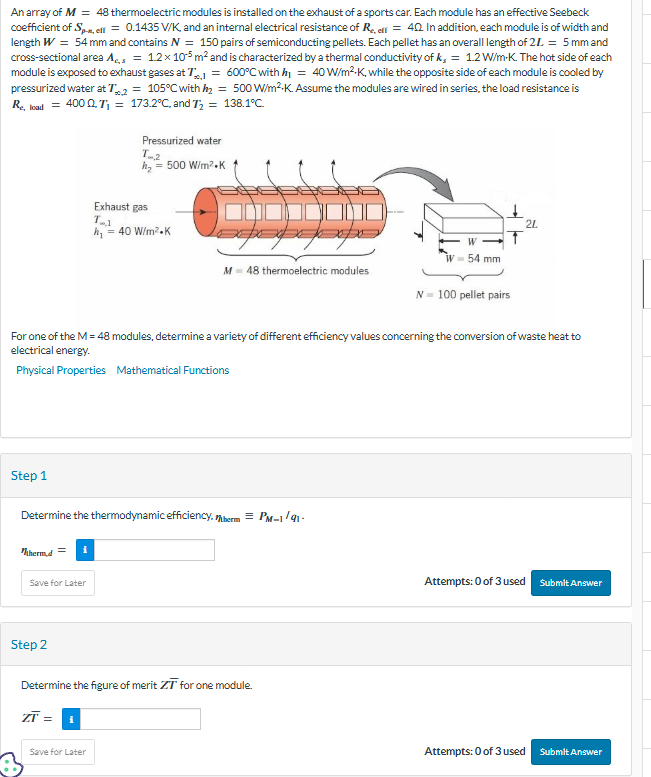Image resolution: width=651 pixels, height=777 pixels.
Task: Select the Step 2 heading
Action: (x=29, y=645)
